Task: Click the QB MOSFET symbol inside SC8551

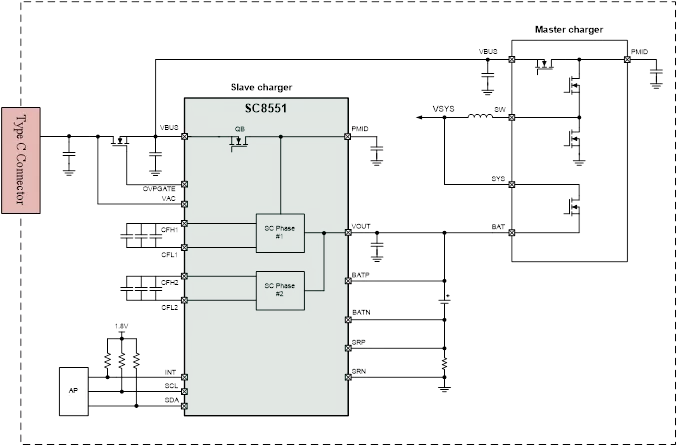Action: click(x=239, y=146)
